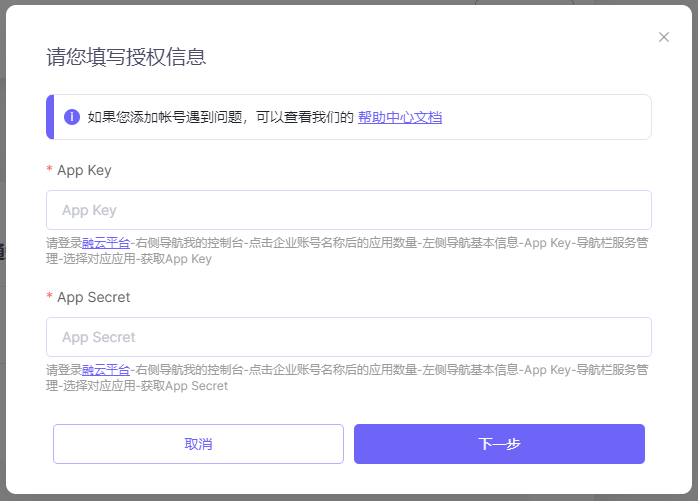698x501 pixels.
Task: Open the 帮助中心文档 help link
Action: click(x=400, y=117)
